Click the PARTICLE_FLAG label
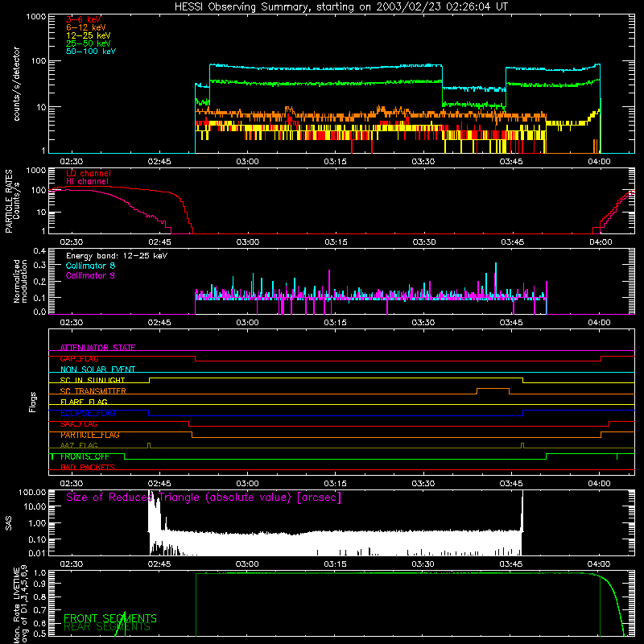 (x=90, y=435)
